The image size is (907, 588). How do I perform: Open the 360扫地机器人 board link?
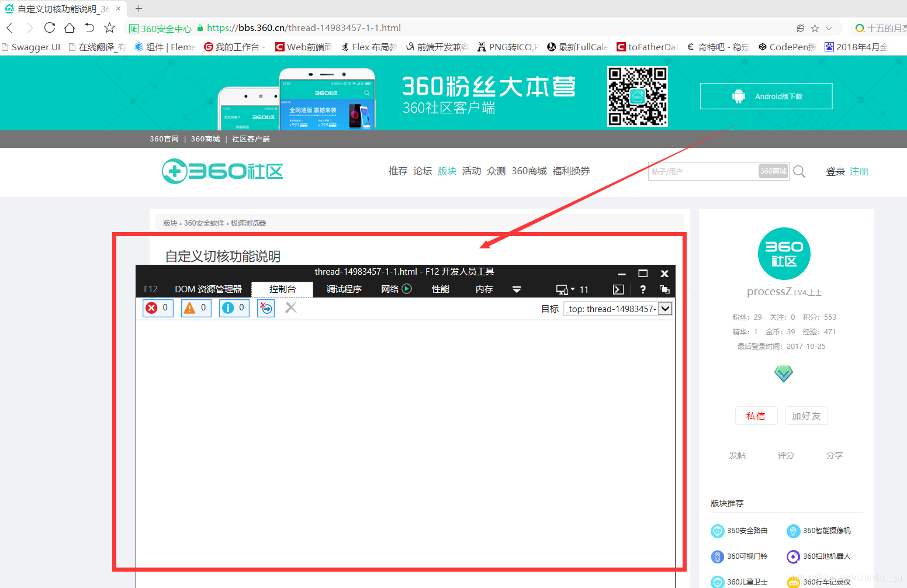coord(819,556)
